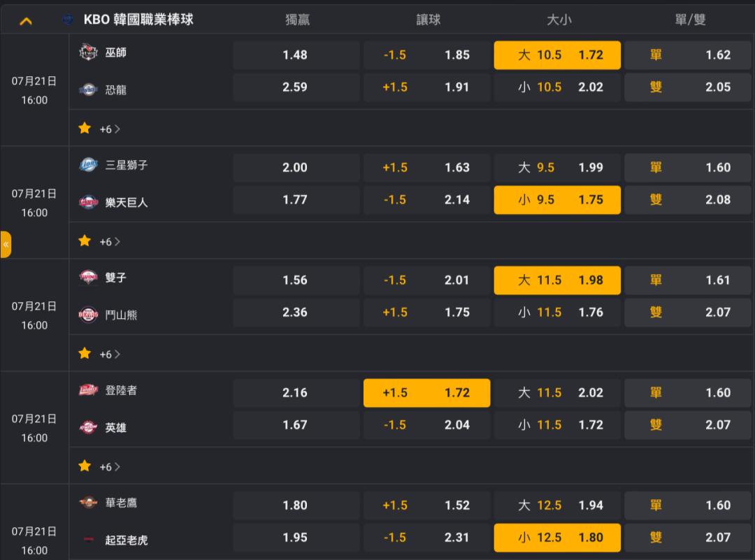Image resolution: width=755 pixels, height=560 pixels.
Task: Expand +6 more markets for 雙子 match
Action: pyautogui.click(x=110, y=354)
